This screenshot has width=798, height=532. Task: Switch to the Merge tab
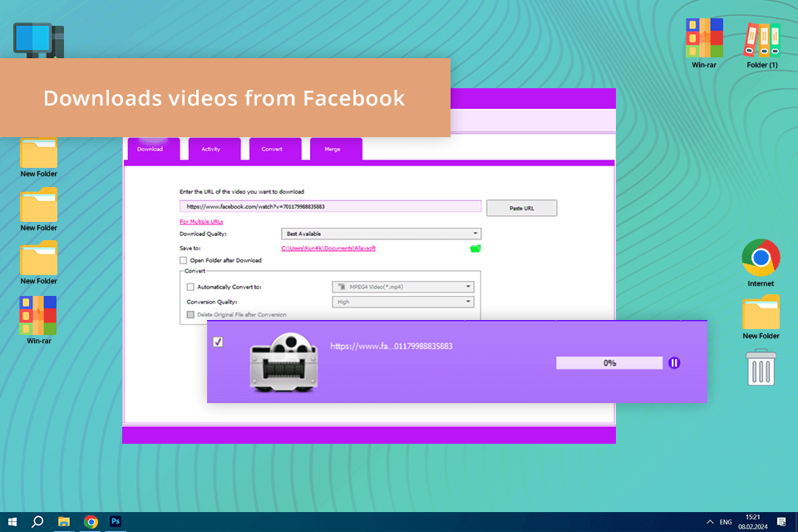336,149
